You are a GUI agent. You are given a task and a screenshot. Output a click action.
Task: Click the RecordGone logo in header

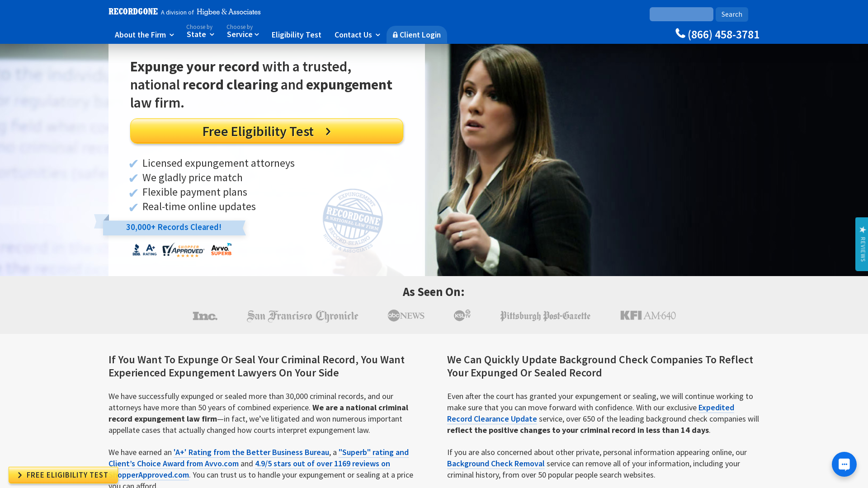pos(133,12)
